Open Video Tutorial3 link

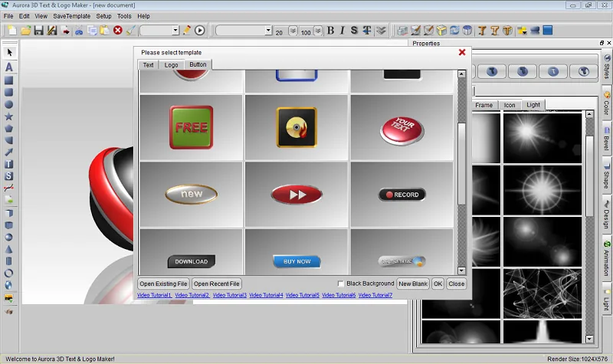229,295
